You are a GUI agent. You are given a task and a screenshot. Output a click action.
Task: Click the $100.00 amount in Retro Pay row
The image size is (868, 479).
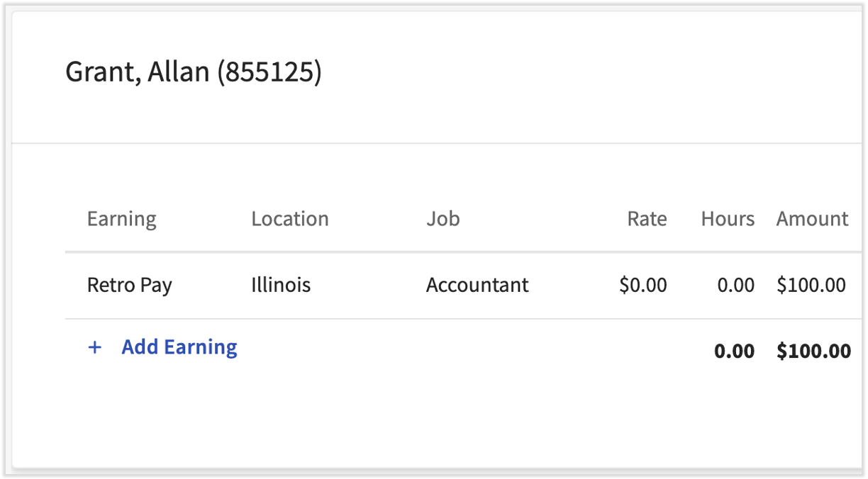[x=811, y=286]
